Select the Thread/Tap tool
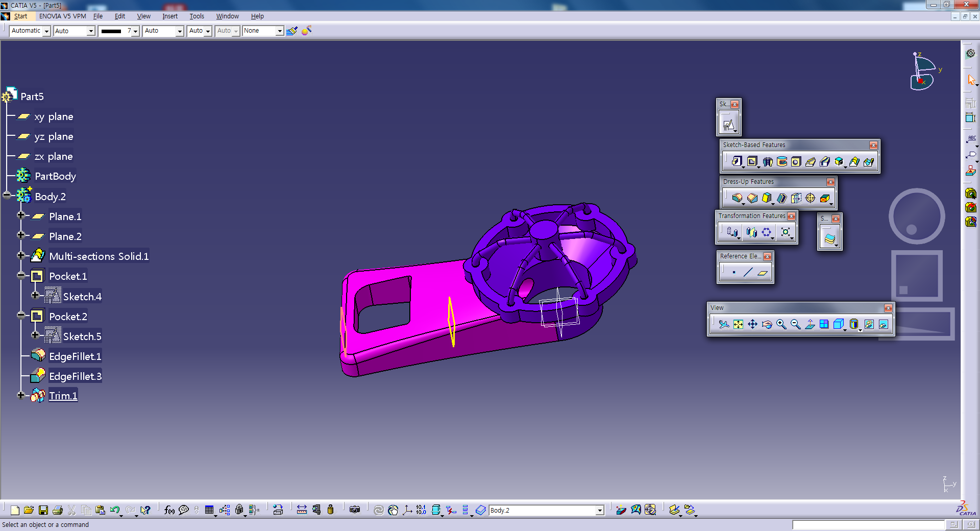980x531 pixels. pyautogui.click(x=810, y=198)
